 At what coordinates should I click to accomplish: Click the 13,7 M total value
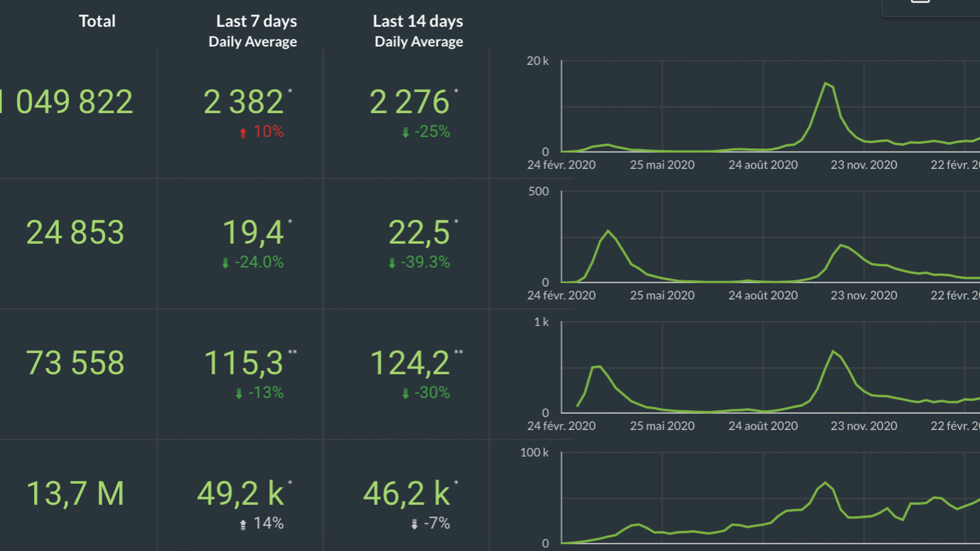(75, 493)
